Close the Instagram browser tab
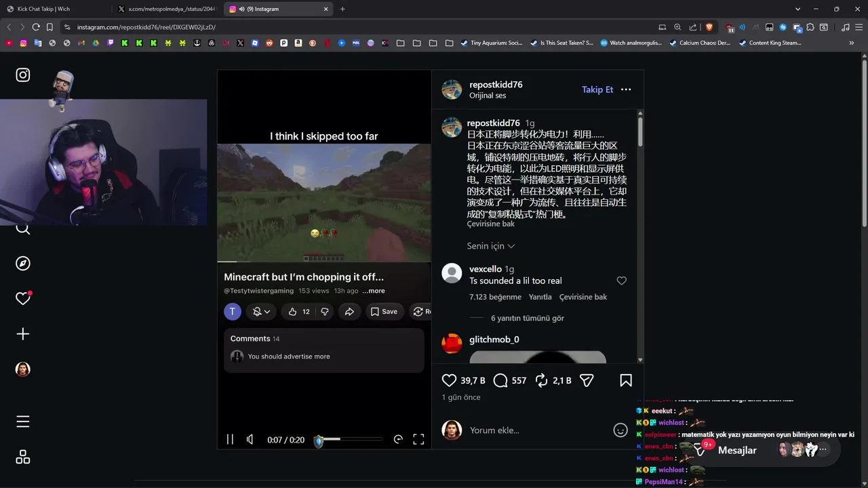This screenshot has height=488, width=868. tap(326, 9)
